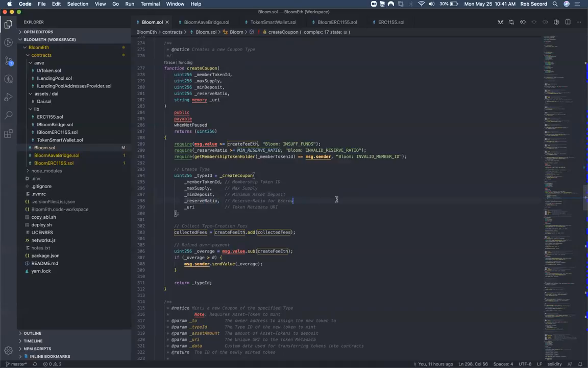
Task: Open notifications bell in status bar
Action: 580,364
